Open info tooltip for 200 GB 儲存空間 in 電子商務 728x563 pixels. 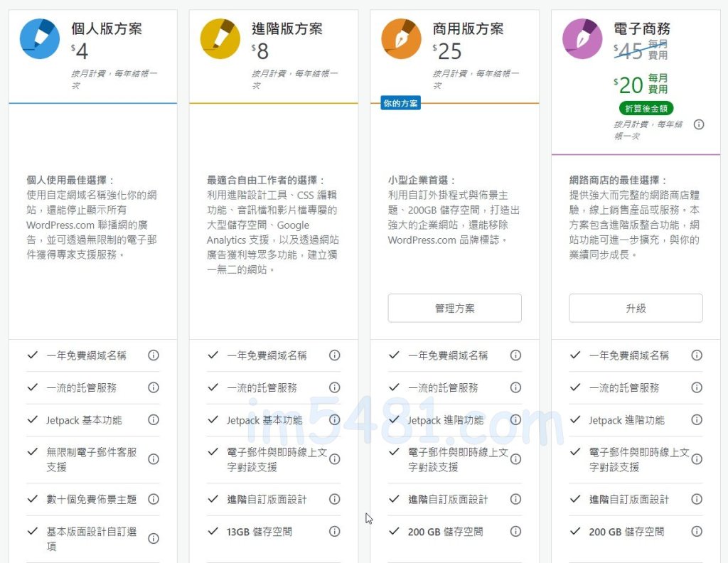pos(697,531)
